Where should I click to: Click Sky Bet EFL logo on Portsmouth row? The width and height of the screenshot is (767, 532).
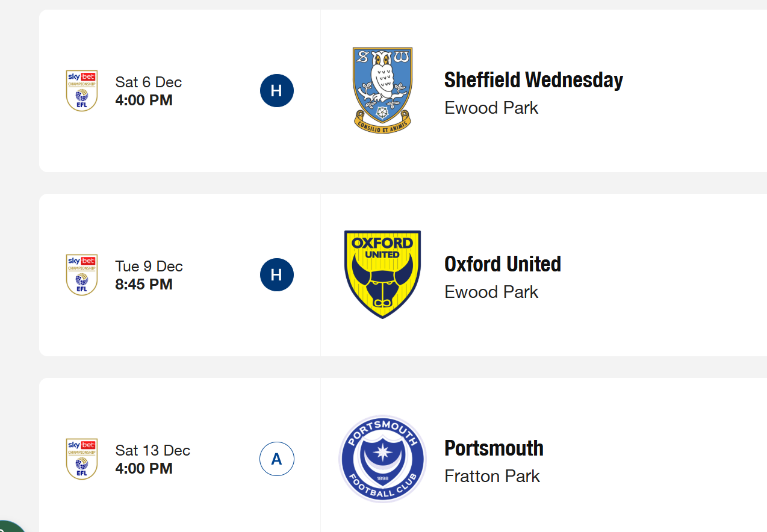pos(81,459)
